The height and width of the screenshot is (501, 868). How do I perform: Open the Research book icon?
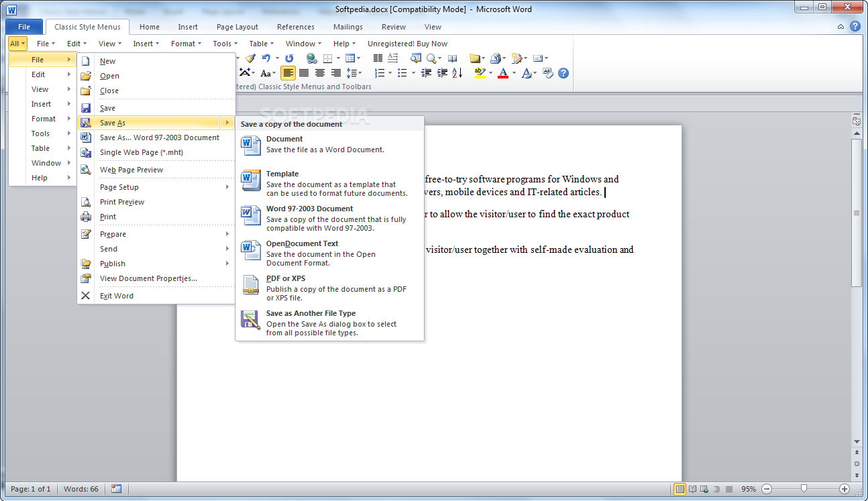click(453, 58)
